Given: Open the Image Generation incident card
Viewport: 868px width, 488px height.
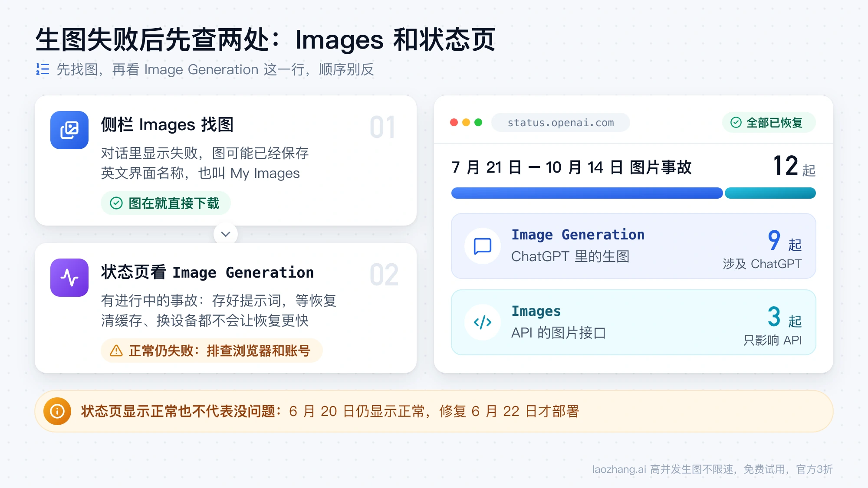Looking at the screenshot, I should click(x=634, y=246).
